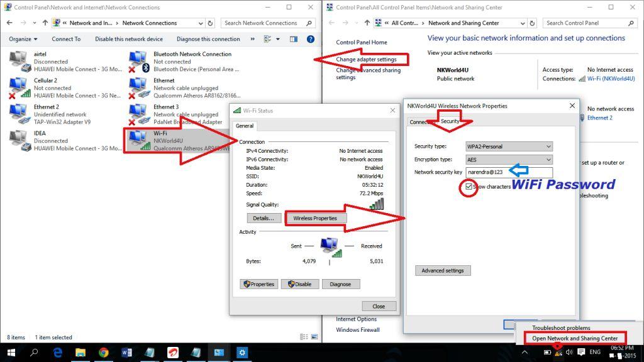Click search magnifier in Network Connections
The width and height of the screenshot is (644, 362).
(309, 23)
